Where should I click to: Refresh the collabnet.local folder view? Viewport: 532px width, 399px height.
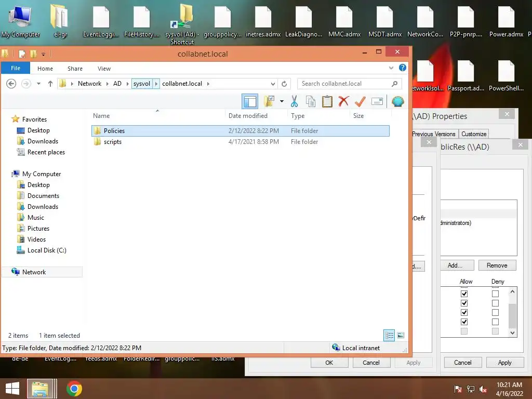(x=284, y=84)
